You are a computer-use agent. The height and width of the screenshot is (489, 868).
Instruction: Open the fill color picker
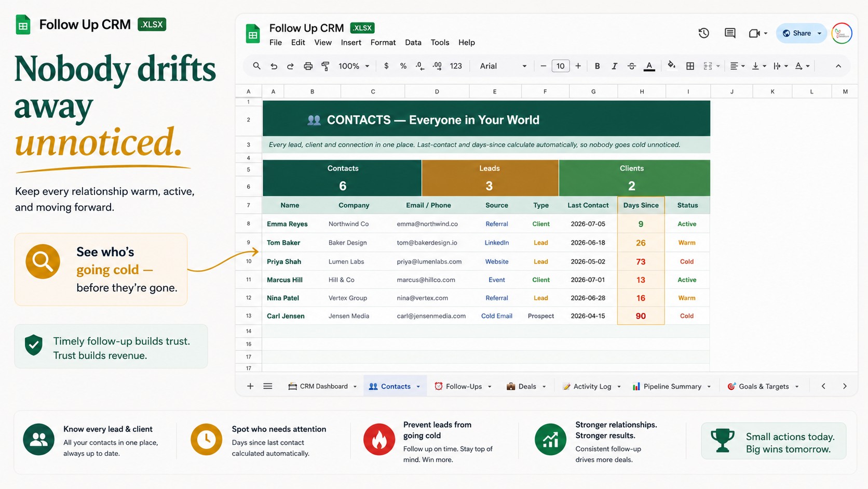point(671,65)
